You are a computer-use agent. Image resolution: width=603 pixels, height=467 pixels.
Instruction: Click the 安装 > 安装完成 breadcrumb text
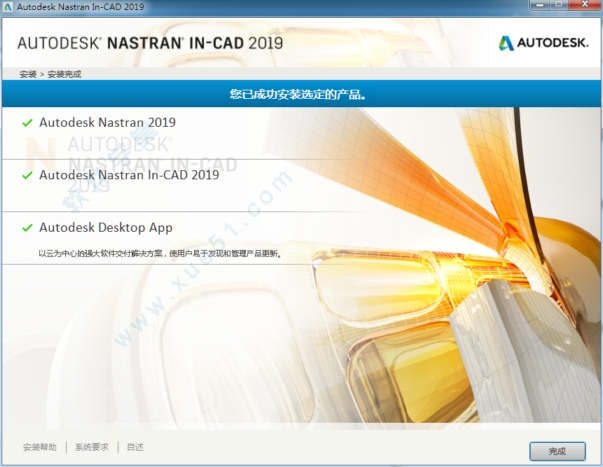tap(50, 74)
